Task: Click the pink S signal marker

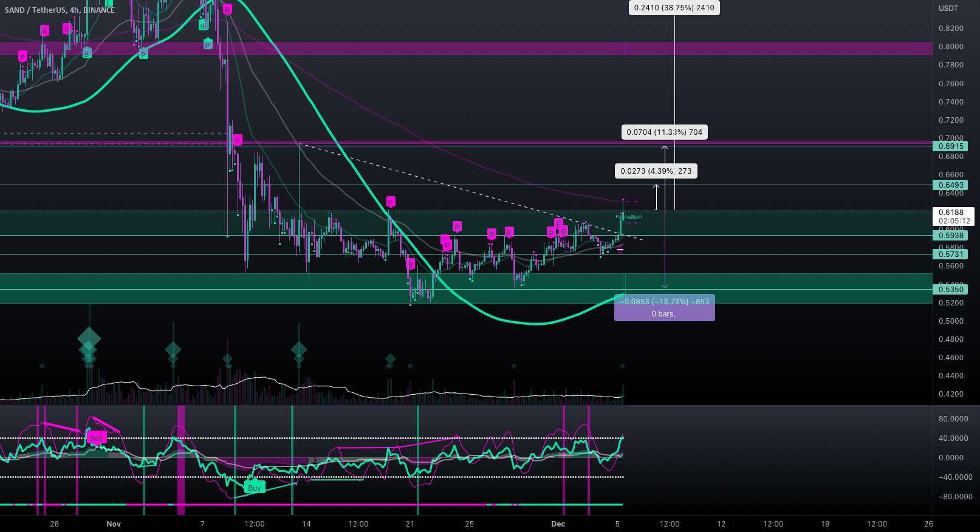Action: pos(238,140)
